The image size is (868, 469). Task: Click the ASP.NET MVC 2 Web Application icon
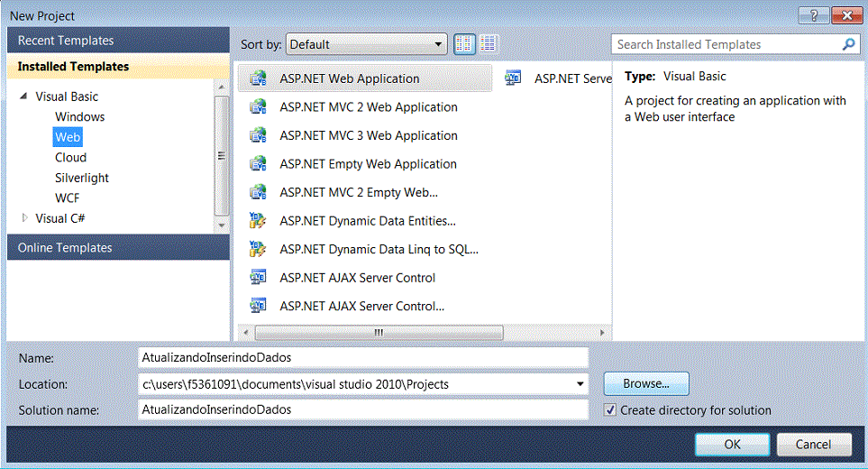pyautogui.click(x=259, y=107)
